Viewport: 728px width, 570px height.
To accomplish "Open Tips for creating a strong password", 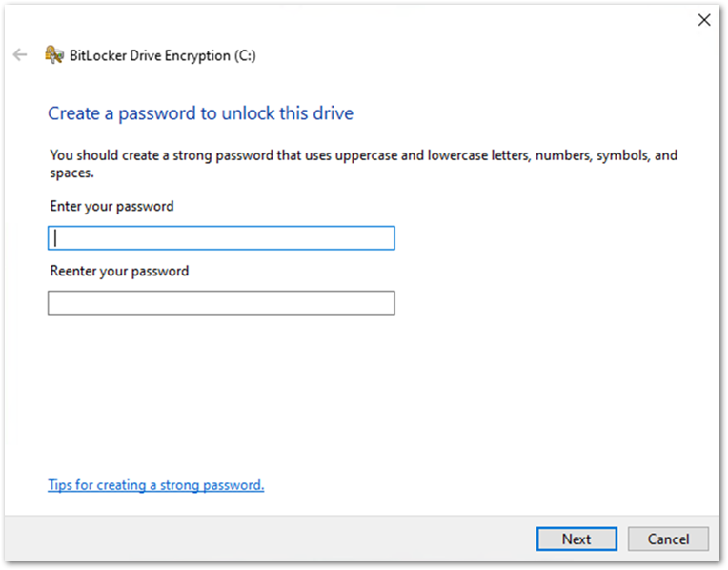I will (156, 485).
